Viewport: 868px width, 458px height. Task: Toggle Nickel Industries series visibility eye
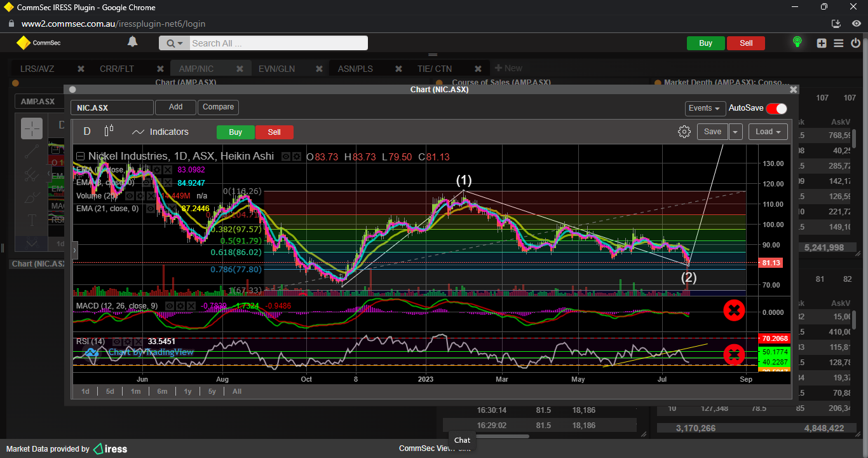286,156
